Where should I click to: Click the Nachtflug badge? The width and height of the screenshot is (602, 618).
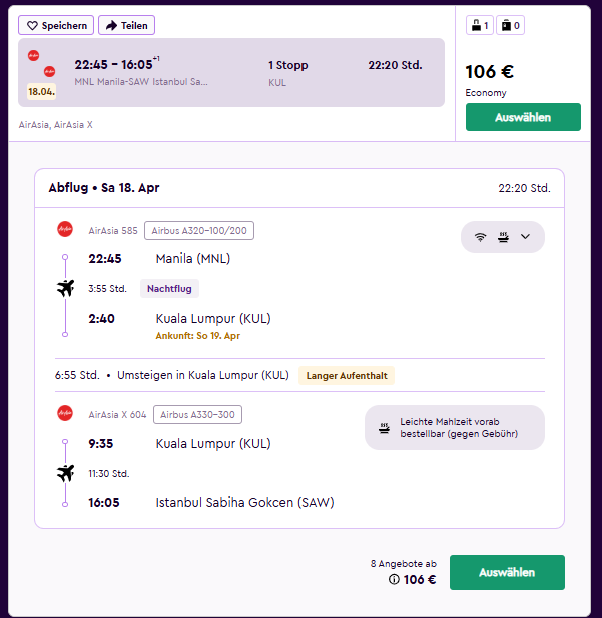pyautogui.click(x=169, y=289)
